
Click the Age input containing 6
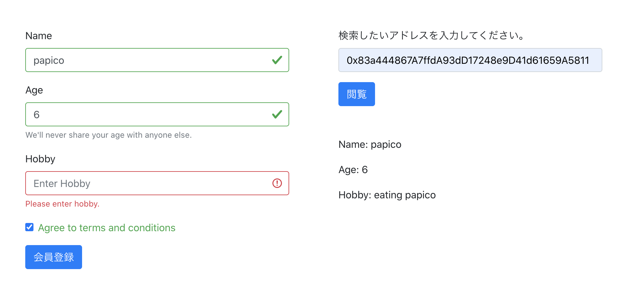click(126, 114)
